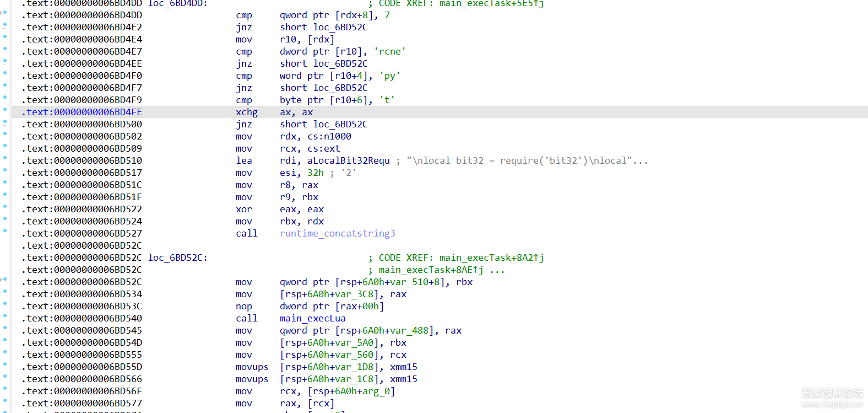Select the highlighted address .text:00000000006BD4FE

coord(82,112)
